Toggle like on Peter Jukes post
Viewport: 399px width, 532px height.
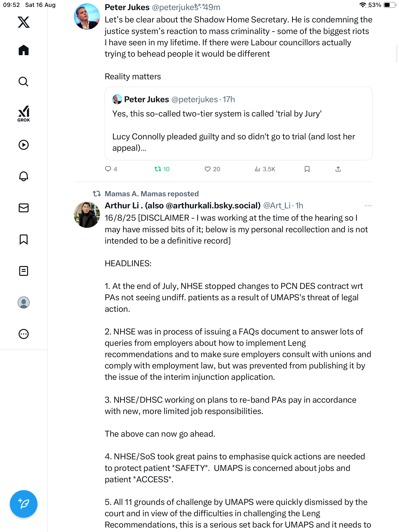click(x=208, y=169)
